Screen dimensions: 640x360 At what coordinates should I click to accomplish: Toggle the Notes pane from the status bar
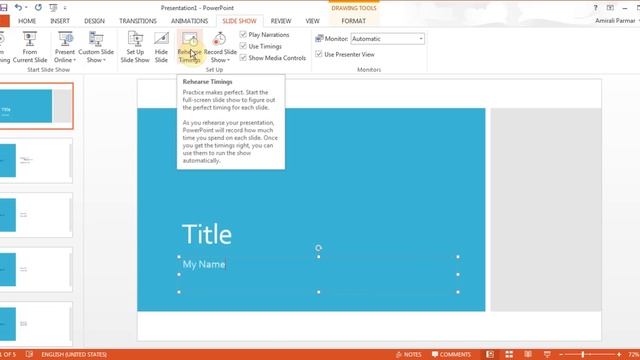pos(408,354)
